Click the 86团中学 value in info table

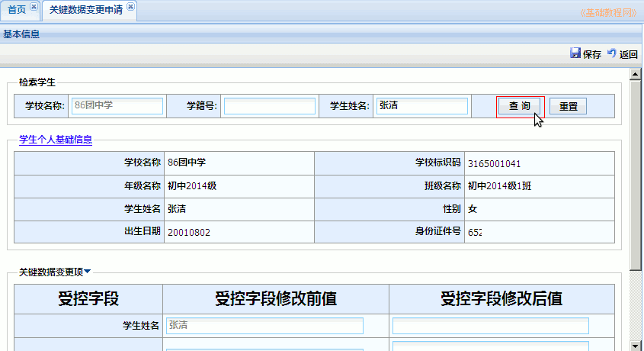coord(187,163)
